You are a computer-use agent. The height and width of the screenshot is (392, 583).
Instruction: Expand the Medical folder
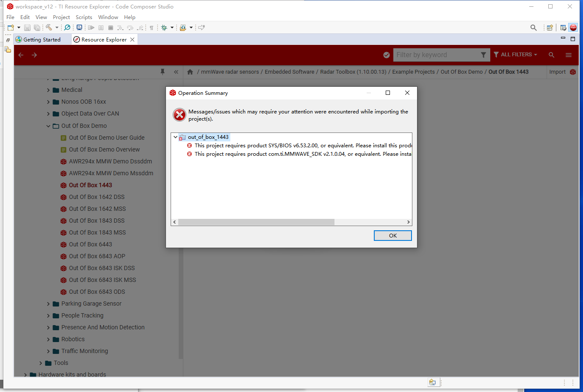pyautogui.click(x=48, y=90)
